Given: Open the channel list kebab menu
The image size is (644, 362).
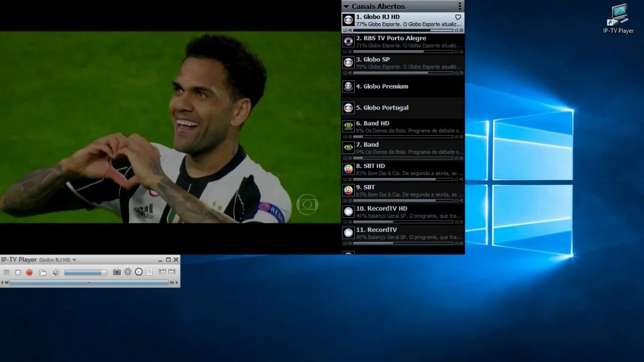Looking at the screenshot, I should coord(459,6).
